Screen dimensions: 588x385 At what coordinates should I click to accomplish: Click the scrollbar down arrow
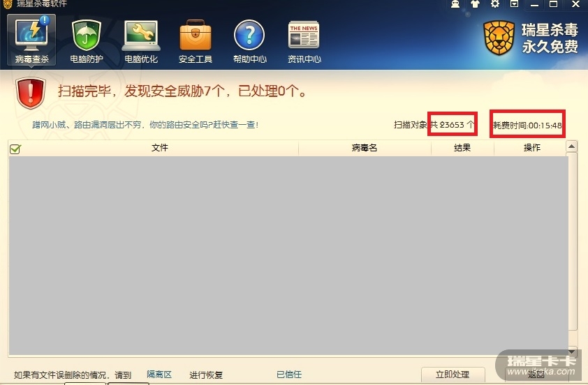(x=571, y=352)
